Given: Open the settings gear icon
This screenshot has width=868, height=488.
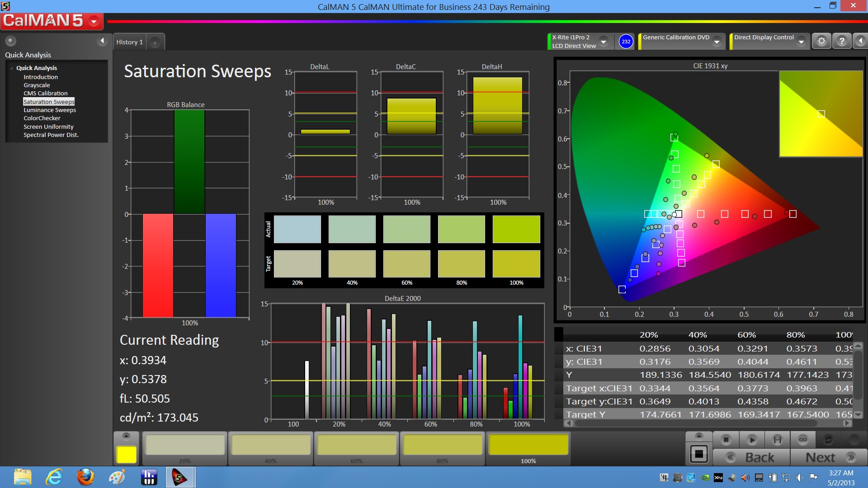Looking at the screenshot, I should pos(821,42).
